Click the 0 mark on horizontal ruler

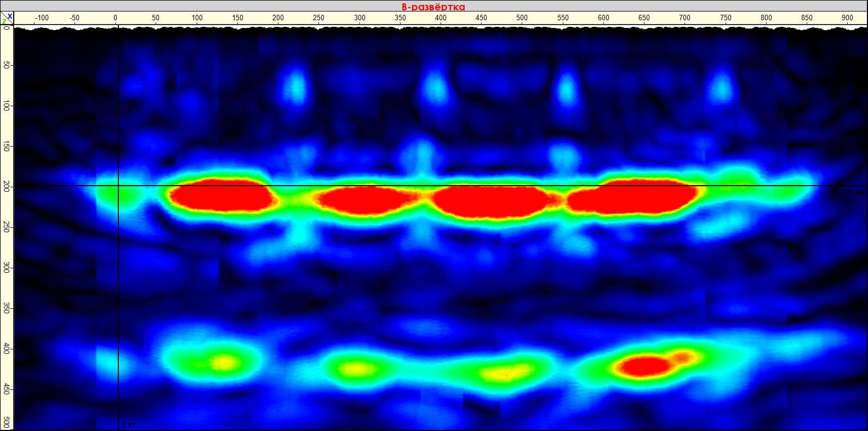point(115,18)
